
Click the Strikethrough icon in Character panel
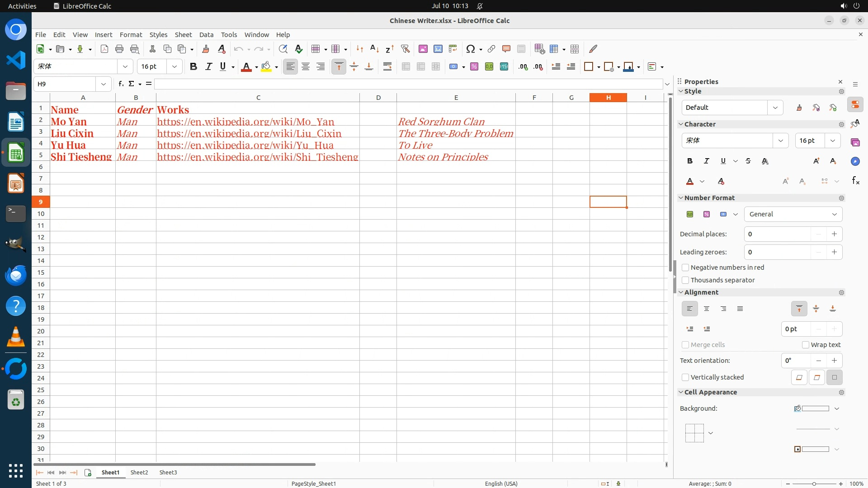point(748,161)
